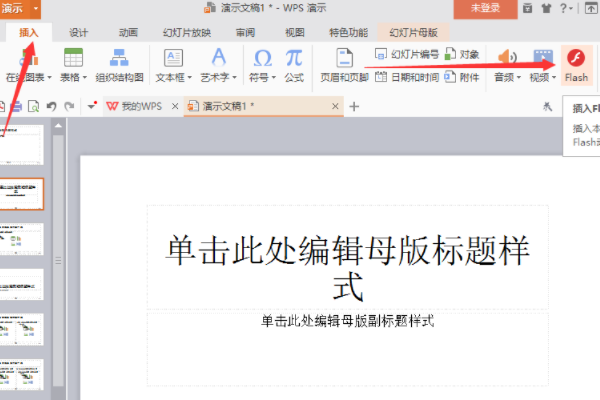Expand the 在线图表 dropdown arrow
This screenshot has width=600, height=400.
pyautogui.click(x=49, y=77)
